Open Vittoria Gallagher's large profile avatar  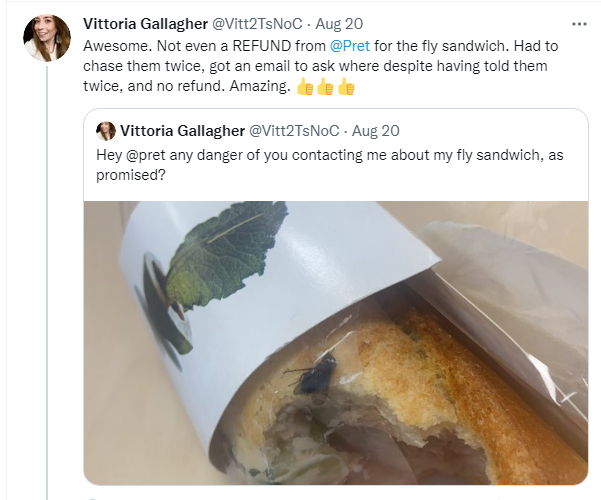point(47,38)
